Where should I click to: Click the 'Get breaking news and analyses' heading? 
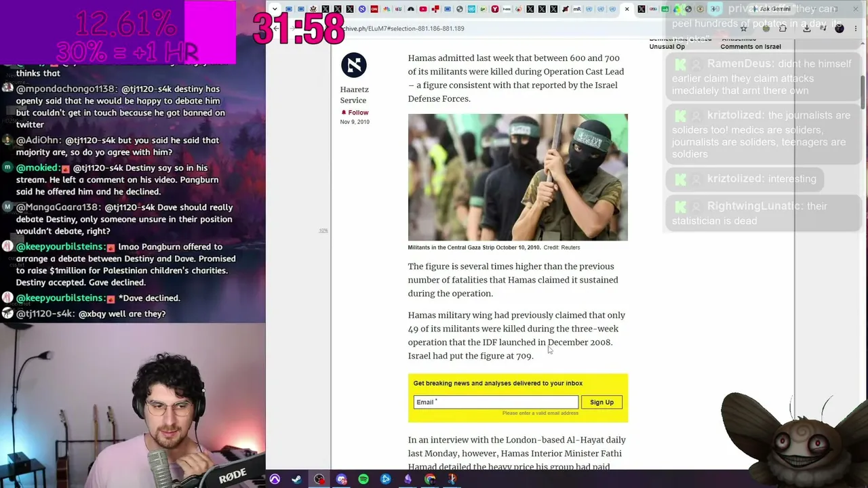coord(498,383)
